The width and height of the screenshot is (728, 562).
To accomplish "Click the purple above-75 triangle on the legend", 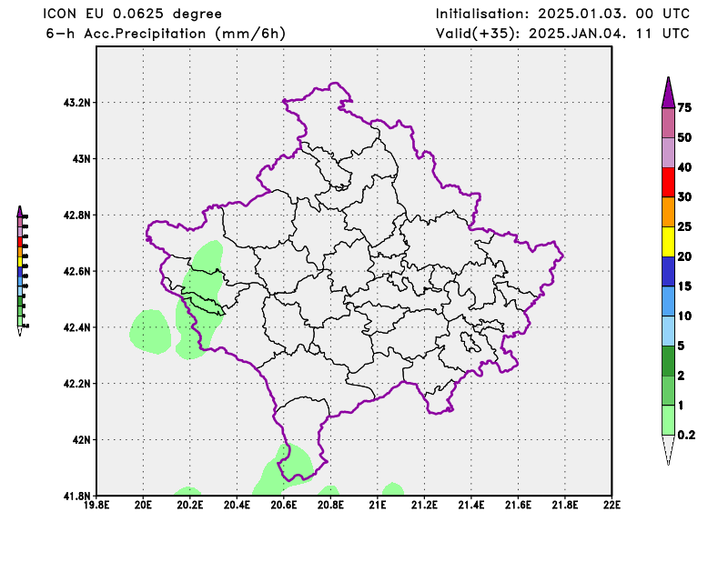I will pyautogui.click(x=668, y=95).
